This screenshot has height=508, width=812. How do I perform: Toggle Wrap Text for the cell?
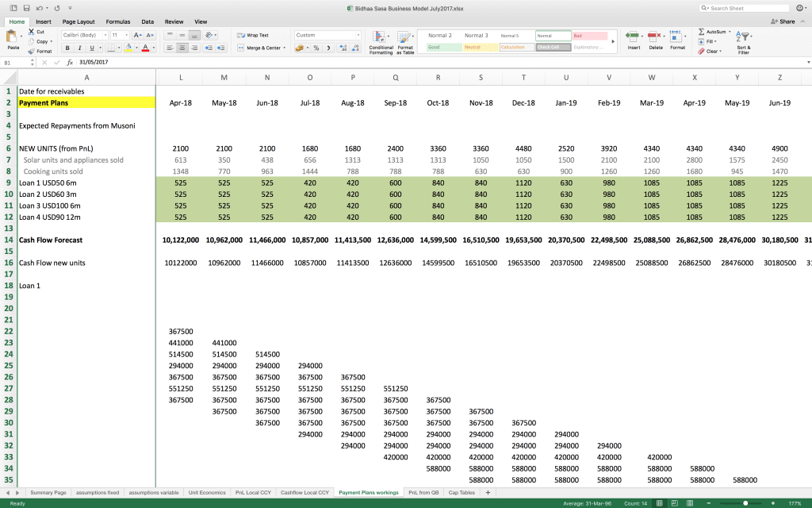pos(253,35)
